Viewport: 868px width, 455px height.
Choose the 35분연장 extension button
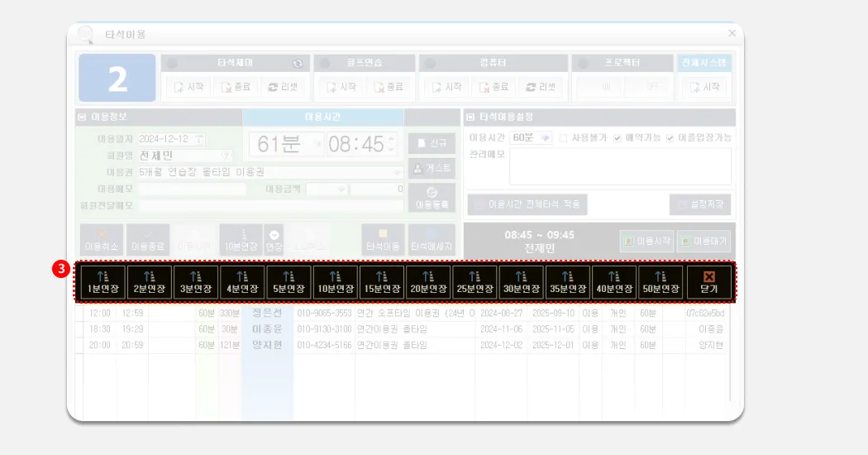pos(568,282)
